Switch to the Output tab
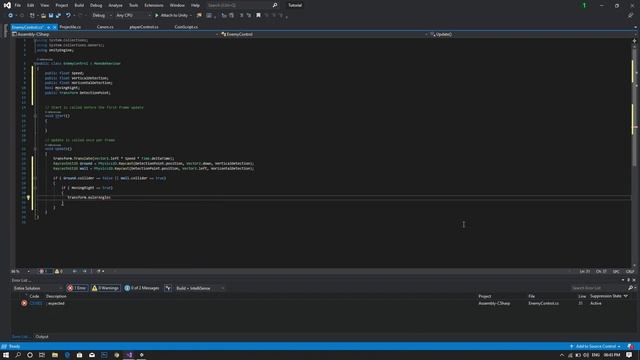The height and width of the screenshot is (360, 640). click(x=42, y=337)
